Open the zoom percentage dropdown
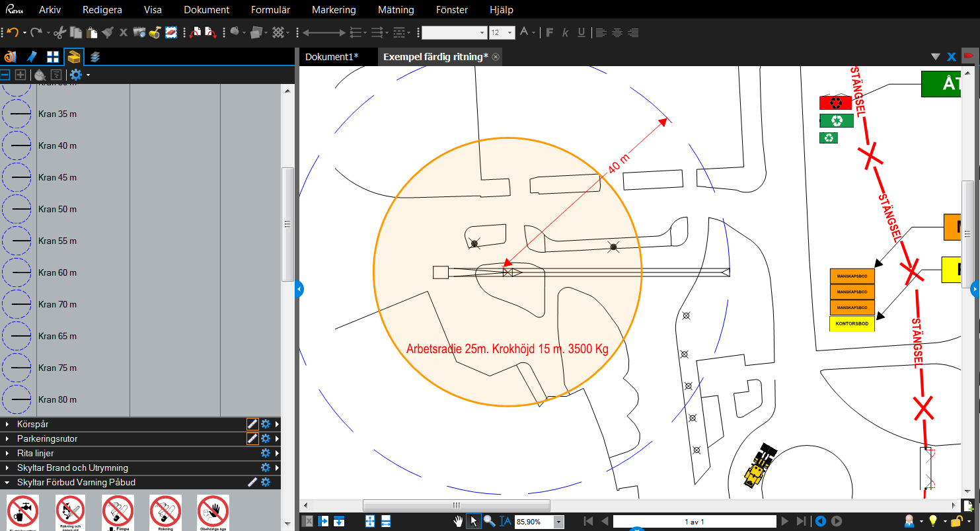980x531 pixels. click(559, 522)
